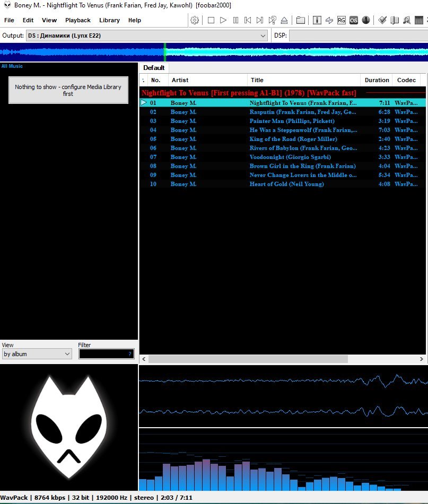The width and height of the screenshot is (428, 504).
Task: Skip to the next track
Action: (260, 20)
